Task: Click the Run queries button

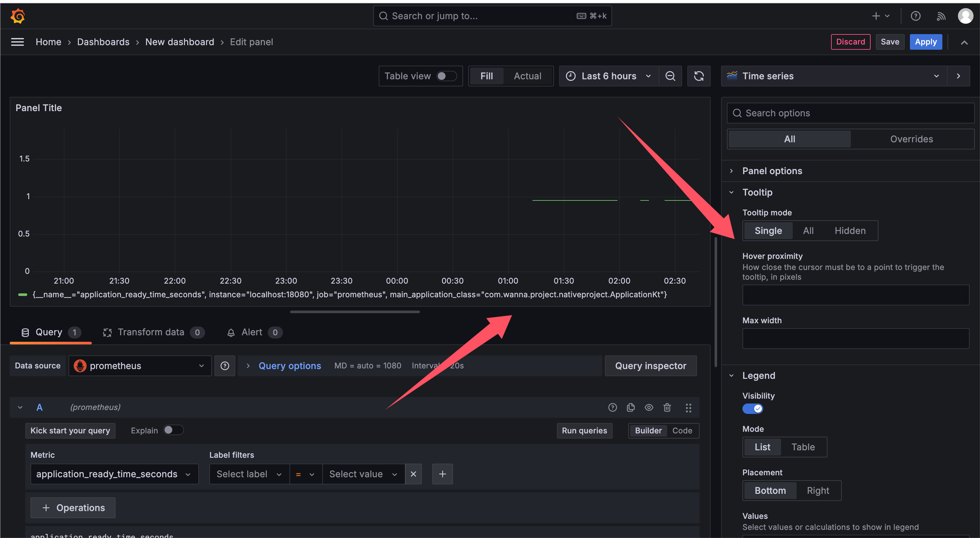Action: click(584, 431)
